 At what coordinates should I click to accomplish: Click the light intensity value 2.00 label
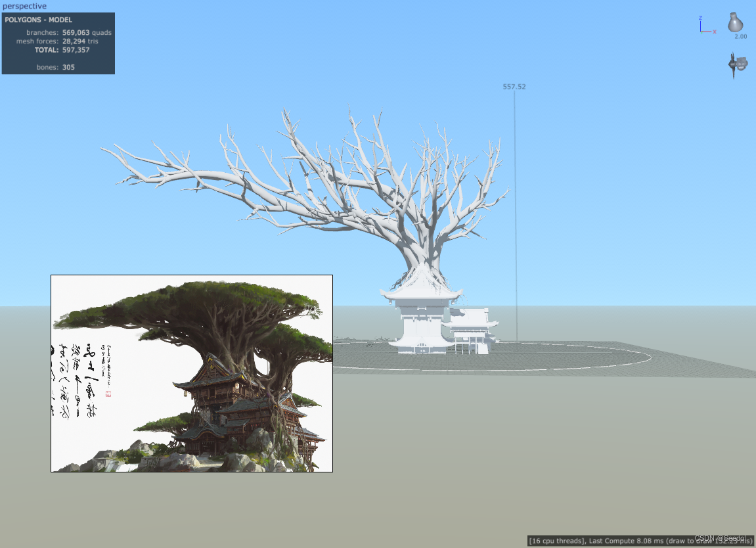click(740, 36)
